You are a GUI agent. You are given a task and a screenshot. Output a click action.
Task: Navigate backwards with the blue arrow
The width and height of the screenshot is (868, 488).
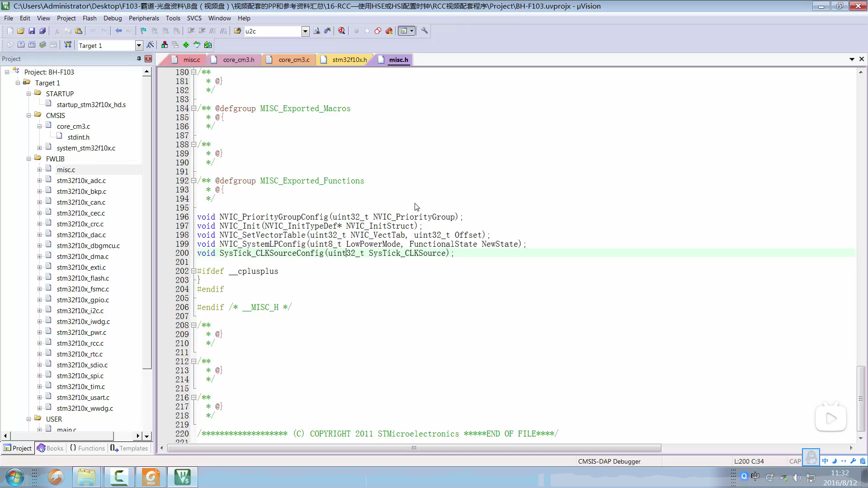(118, 31)
